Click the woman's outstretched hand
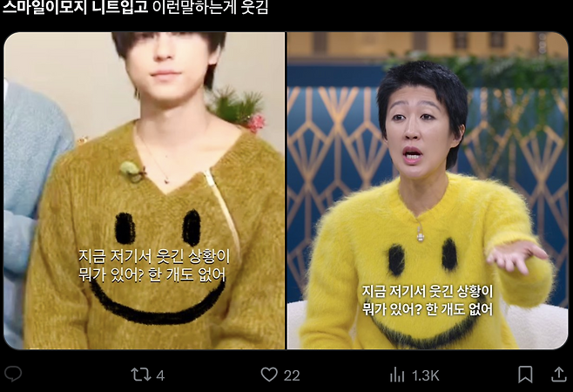The height and width of the screenshot is (392, 573). click(x=517, y=256)
